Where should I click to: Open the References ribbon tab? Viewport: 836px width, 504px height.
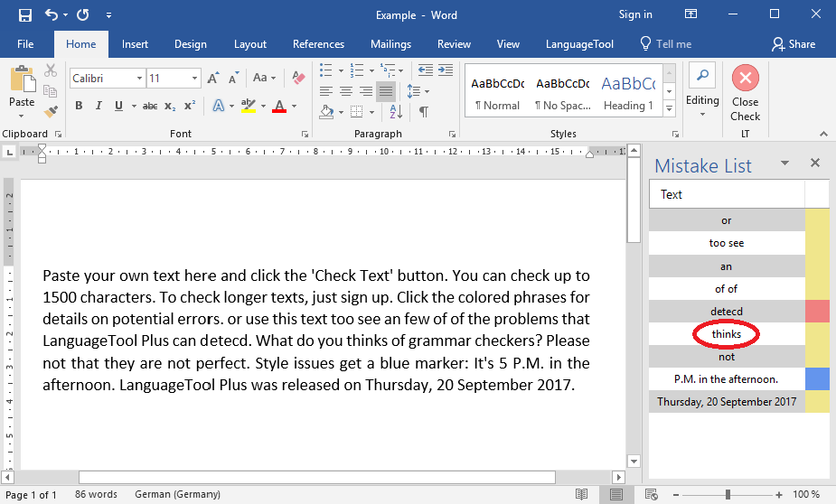pos(318,44)
